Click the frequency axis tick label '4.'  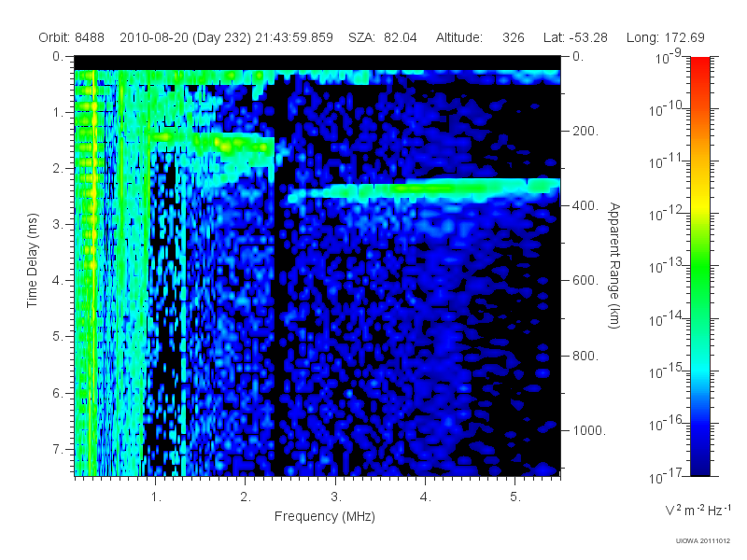coord(426,497)
